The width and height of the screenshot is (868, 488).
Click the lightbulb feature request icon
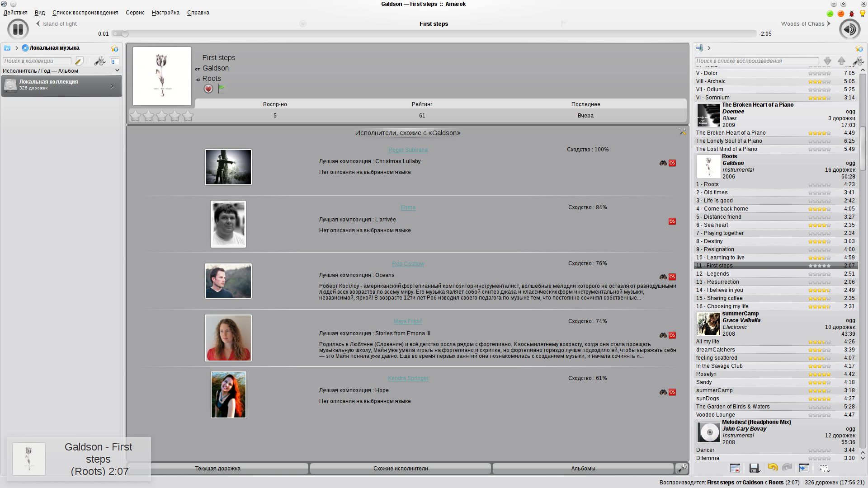pyautogui.click(x=863, y=14)
